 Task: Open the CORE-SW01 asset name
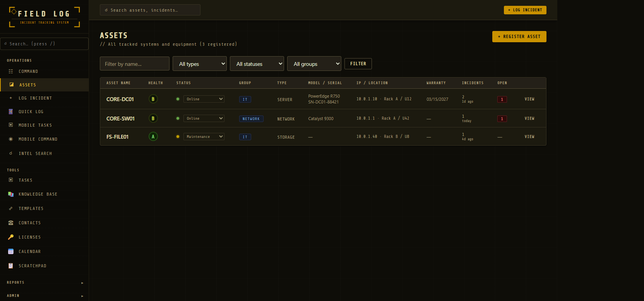pyautogui.click(x=120, y=119)
